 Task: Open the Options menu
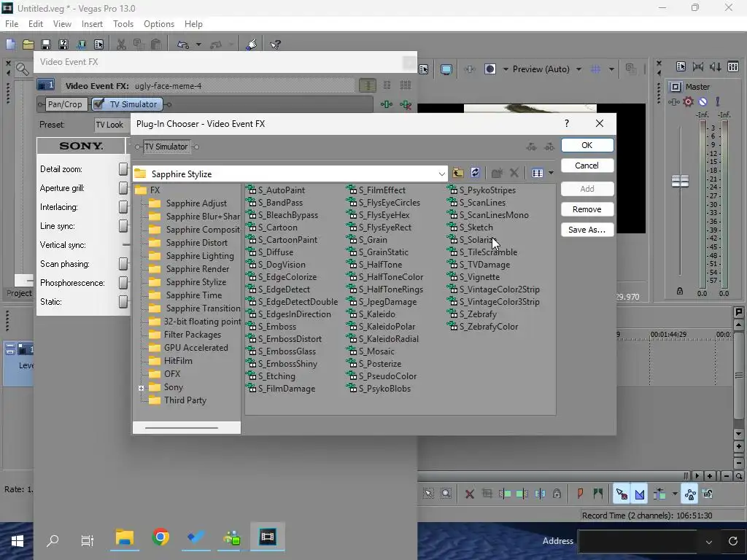tap(158, 24)
